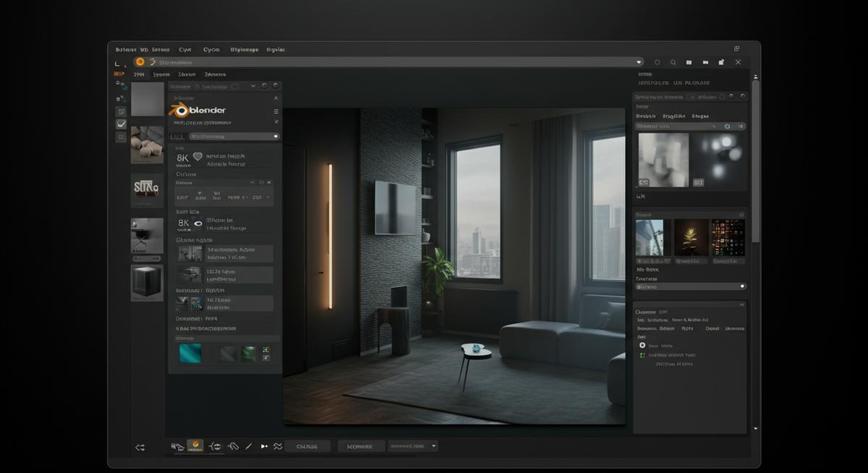This screenshot has width=868, height=473.
Task: Select the pencil tool in bottom toolbar
Action: tap(248, 447)
